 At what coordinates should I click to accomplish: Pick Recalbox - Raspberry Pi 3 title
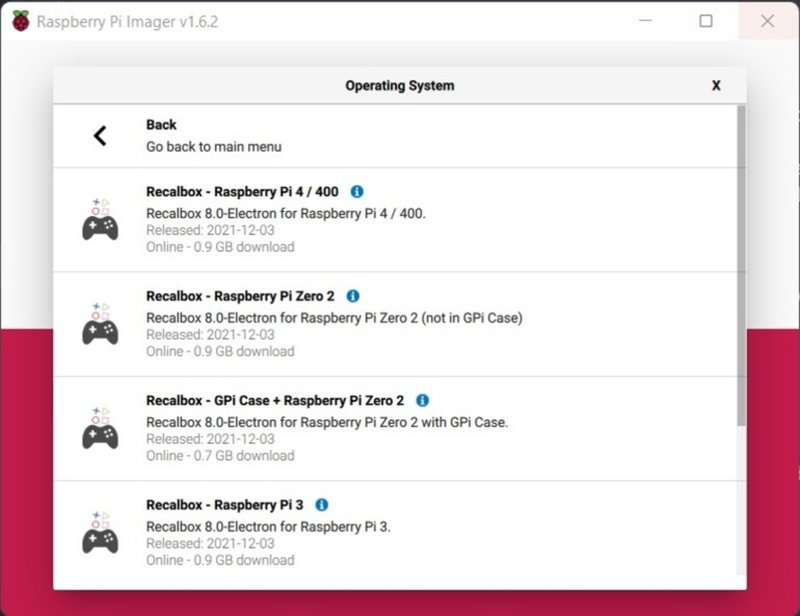pyautogui.click(x=225, y=505)
